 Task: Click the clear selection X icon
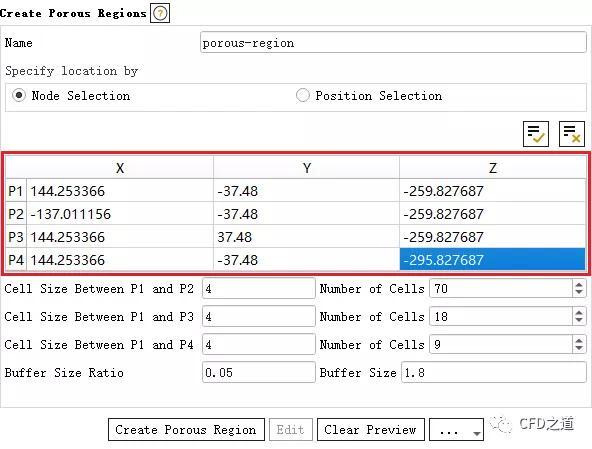coord(572,134)
